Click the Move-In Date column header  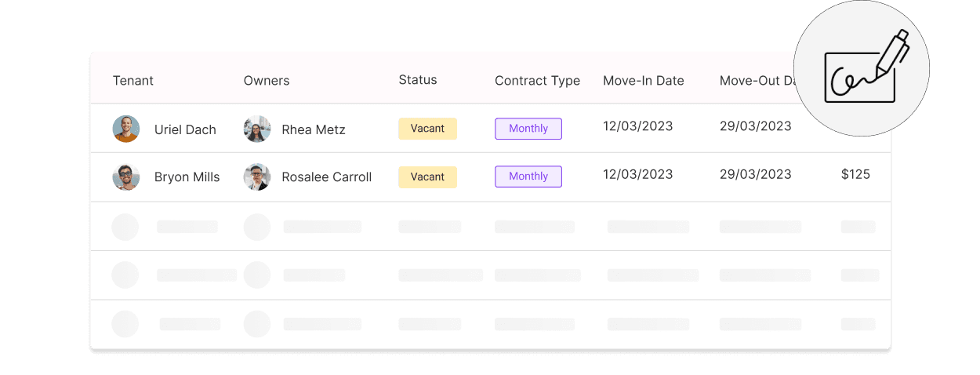(x=644, y=81)
